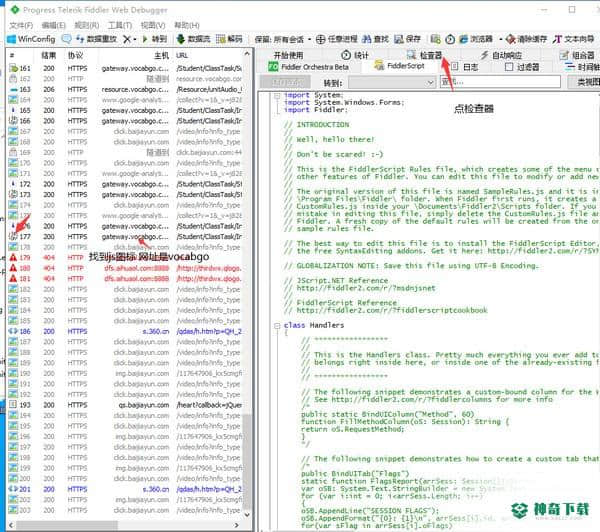Select session 163 resource.vocabgo row

click(126, 89)
